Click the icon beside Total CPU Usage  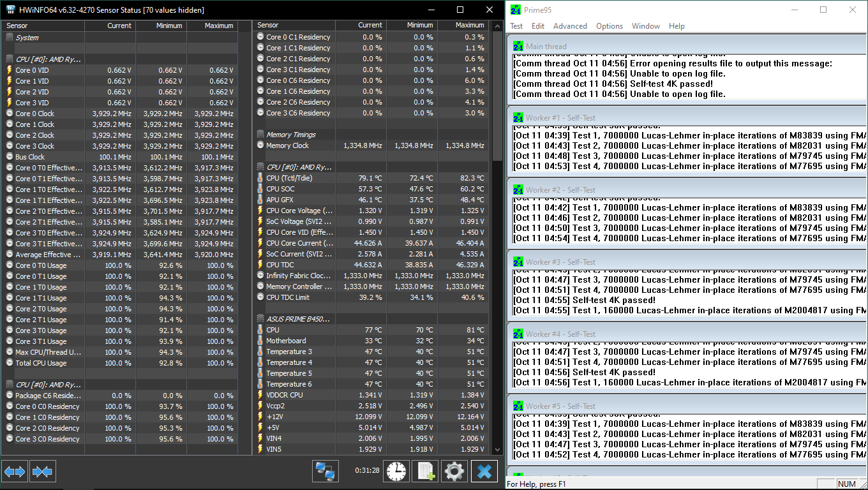[9, 363]
